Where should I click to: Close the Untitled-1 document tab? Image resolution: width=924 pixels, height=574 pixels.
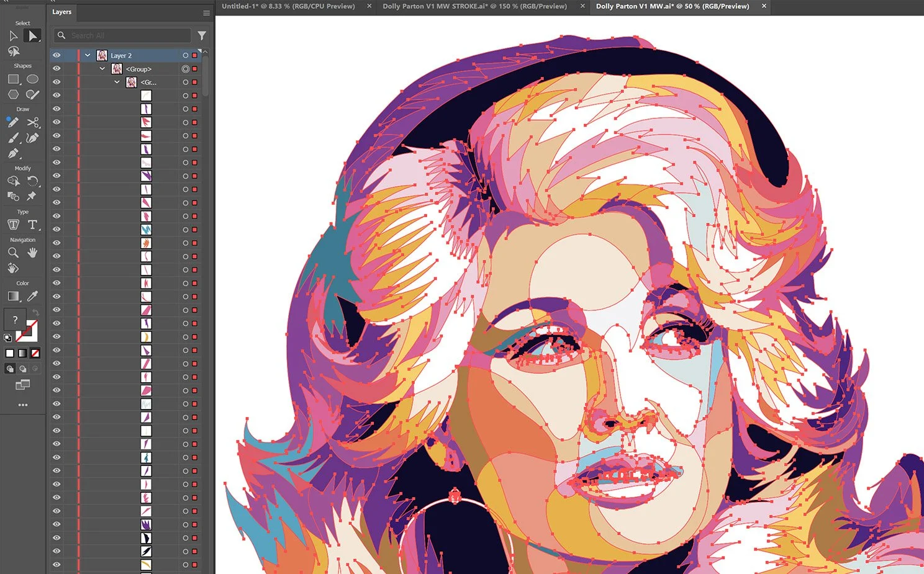[369, 6]
